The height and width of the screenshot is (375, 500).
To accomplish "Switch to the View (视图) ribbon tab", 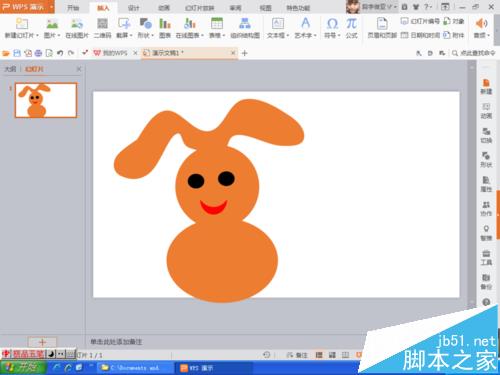I will click(265, 8).
